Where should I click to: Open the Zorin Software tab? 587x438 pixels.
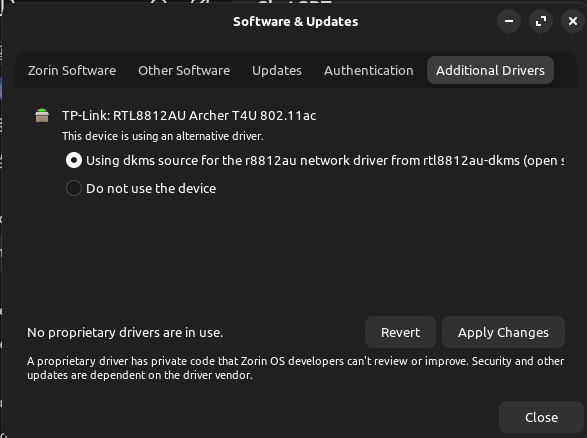point(72,70)
